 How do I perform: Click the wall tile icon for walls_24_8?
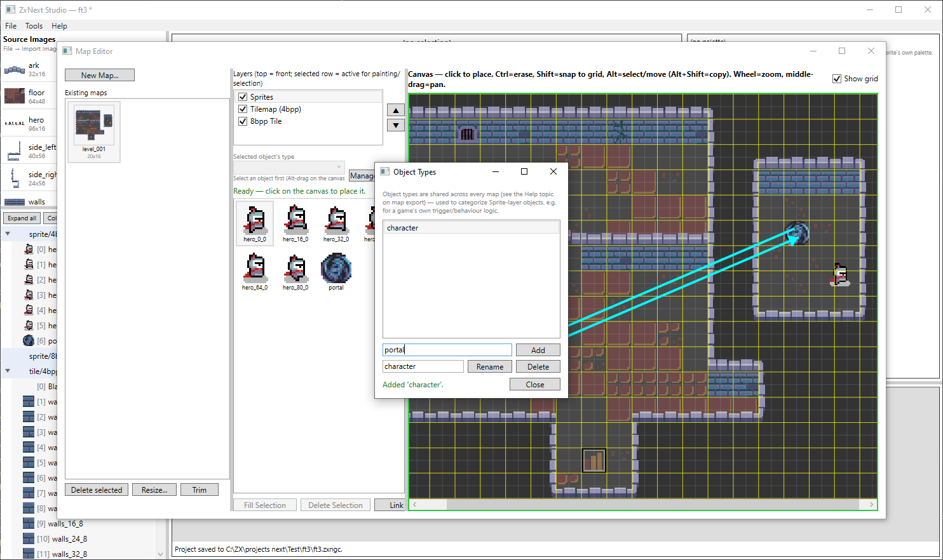(29, 539)
